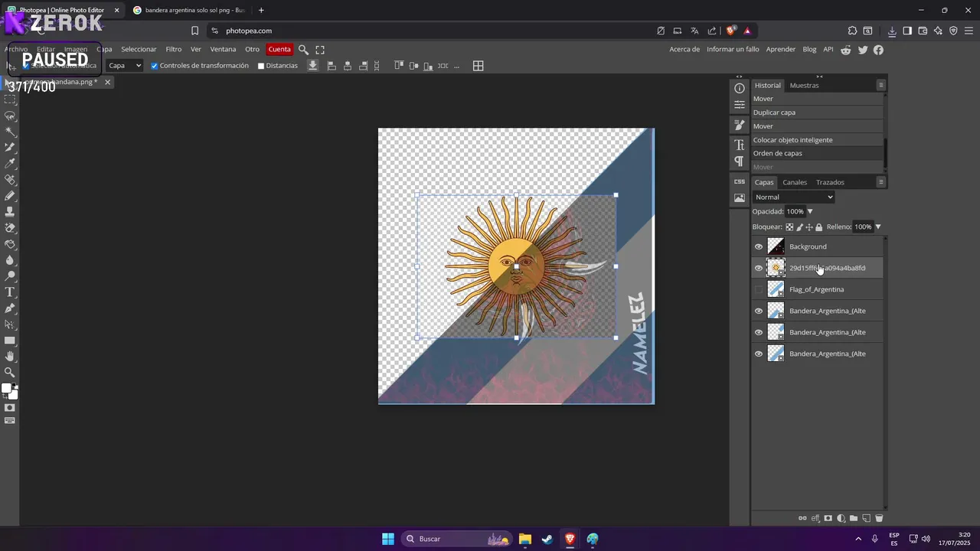
Task: Select the Paint Bucket tool
Action: pyautogui.click(x=10, y=244)
